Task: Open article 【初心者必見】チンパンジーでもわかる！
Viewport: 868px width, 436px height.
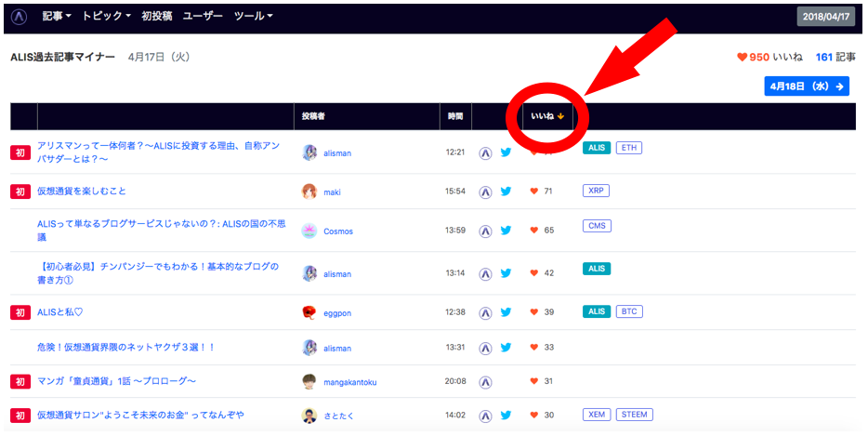Action: point(158,273)
